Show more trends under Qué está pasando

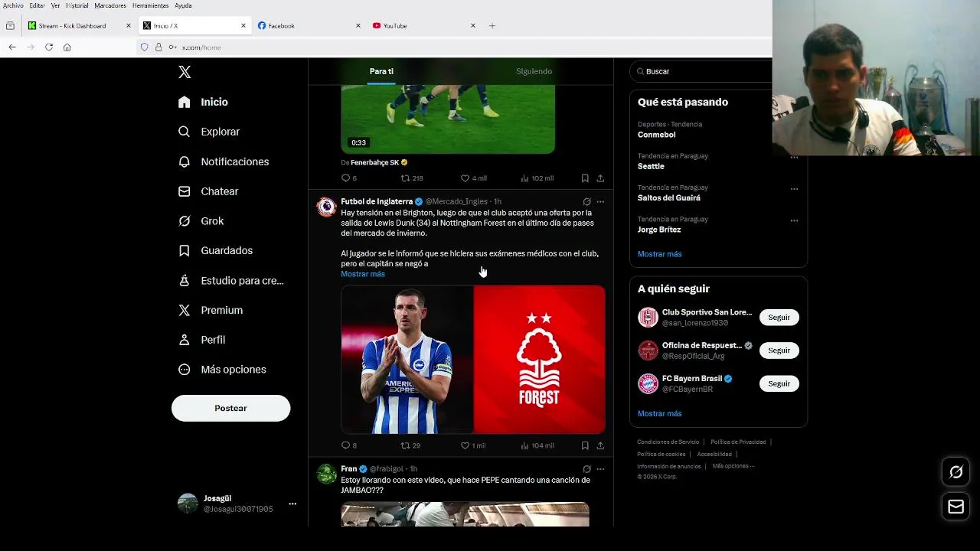point(659,254)
